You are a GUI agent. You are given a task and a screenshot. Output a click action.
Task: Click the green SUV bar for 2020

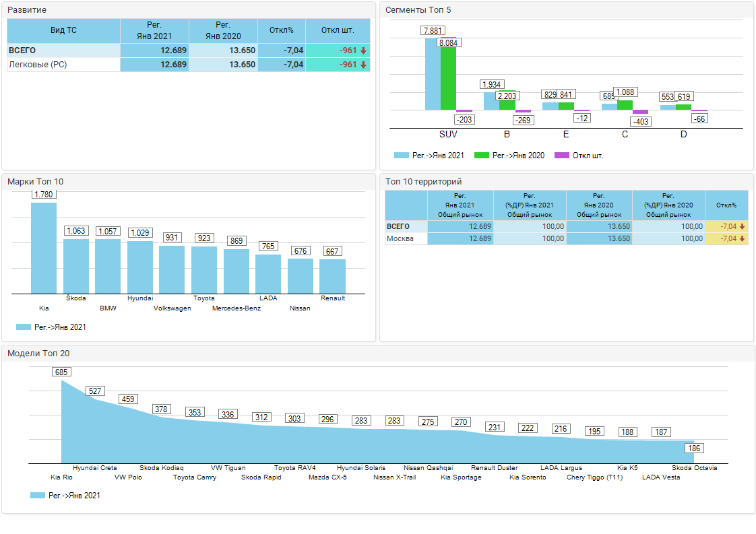(448, 79)
